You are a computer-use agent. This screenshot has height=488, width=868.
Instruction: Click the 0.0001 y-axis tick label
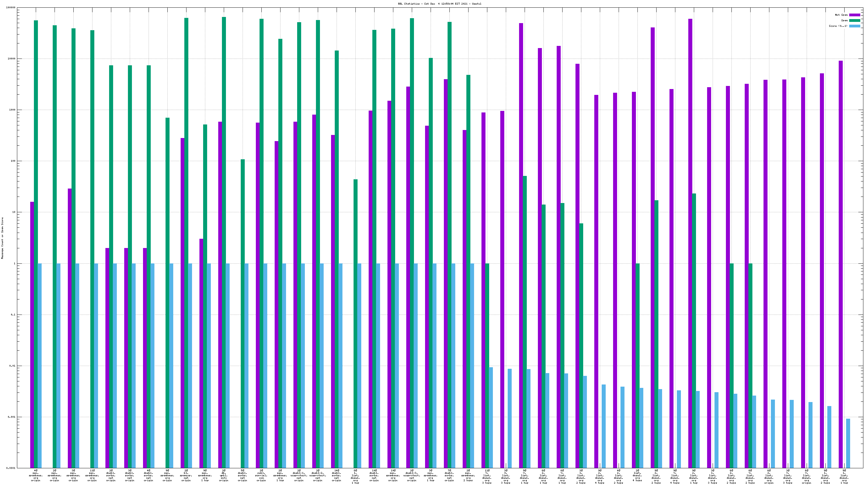pos(11,468)
